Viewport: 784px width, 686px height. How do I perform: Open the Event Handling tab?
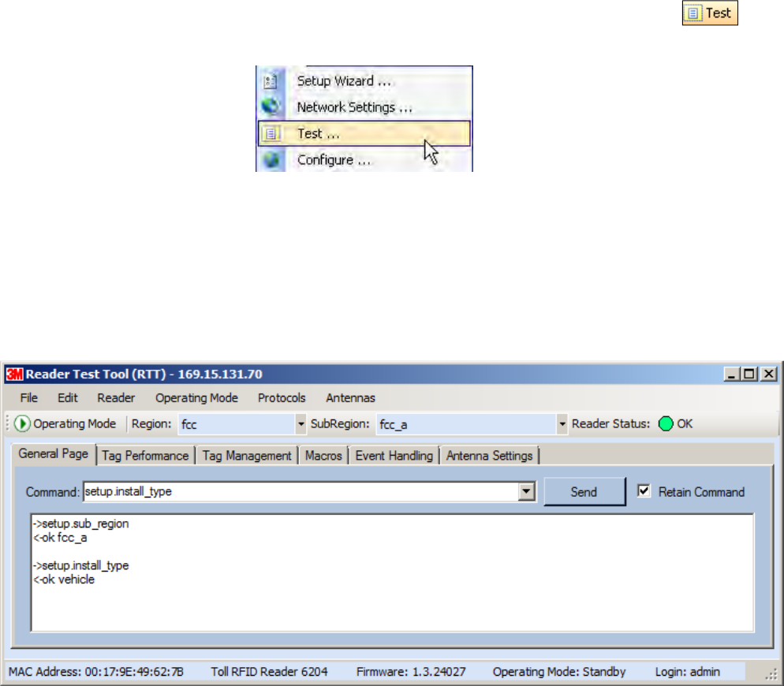click(394, 456)
